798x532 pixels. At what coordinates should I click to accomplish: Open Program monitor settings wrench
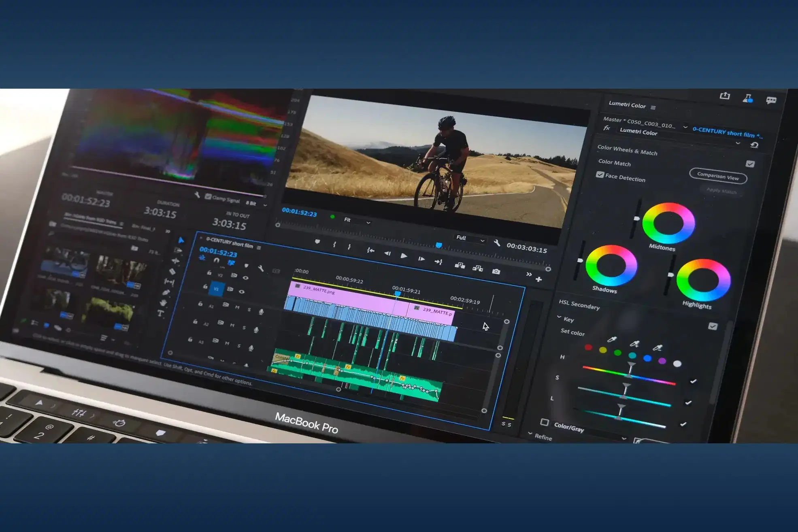click(497, 243)
